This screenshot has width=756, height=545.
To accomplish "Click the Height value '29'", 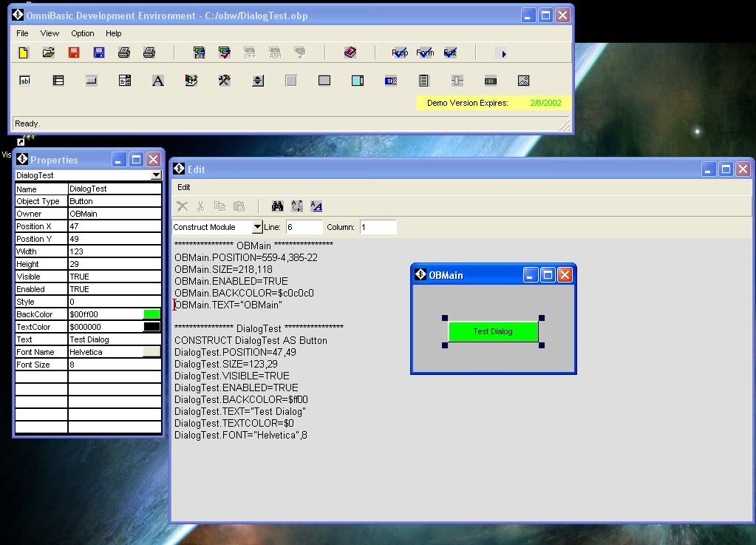I will 115,264.
